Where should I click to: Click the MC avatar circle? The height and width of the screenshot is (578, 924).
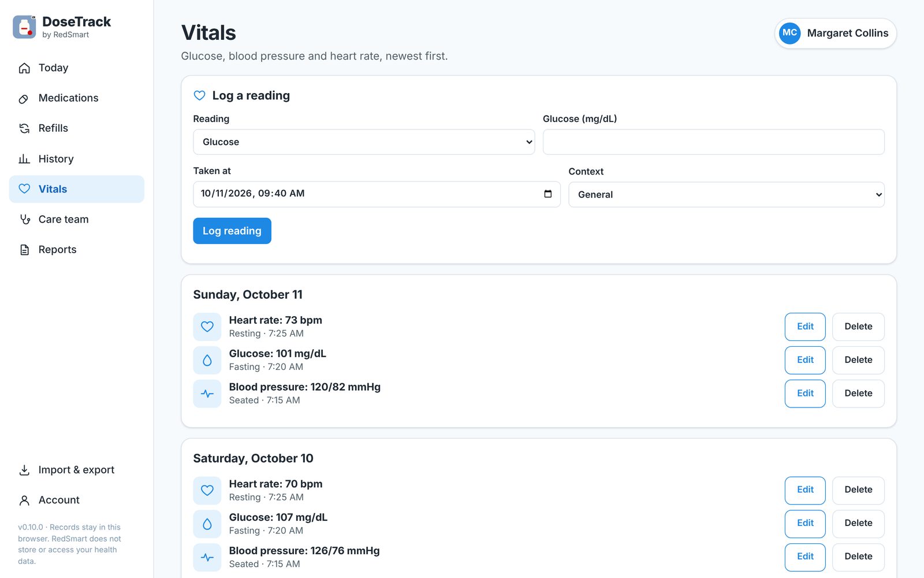click(x=789, y=33)
